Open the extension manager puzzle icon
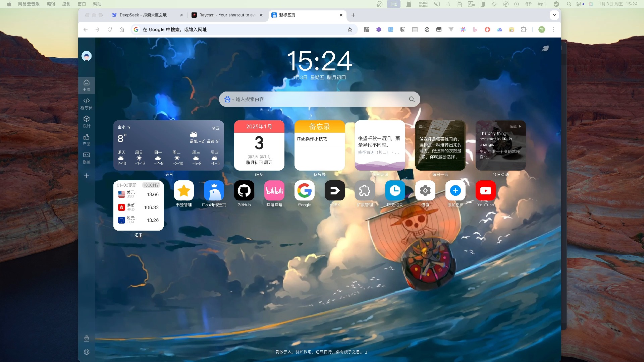 click(365, 190)
